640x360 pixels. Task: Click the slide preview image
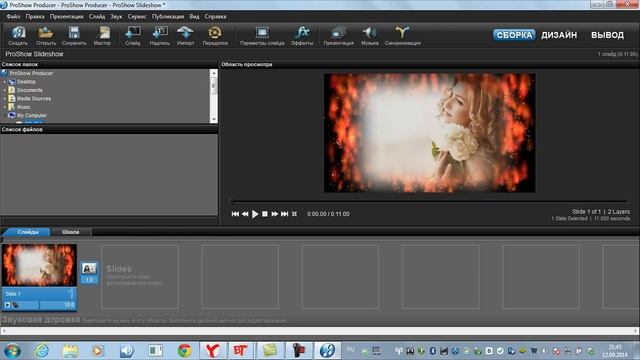(x=429, y=133)
